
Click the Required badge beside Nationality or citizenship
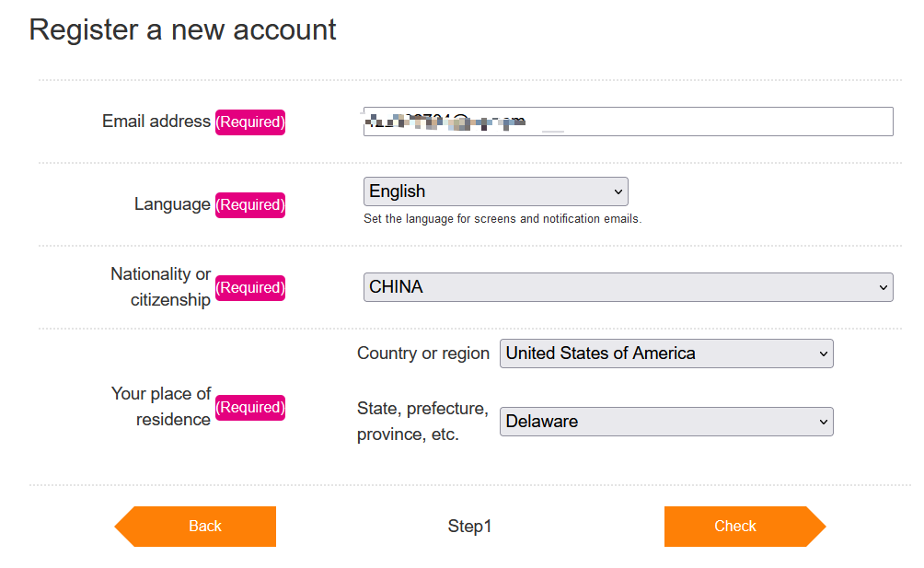(250, 288)
